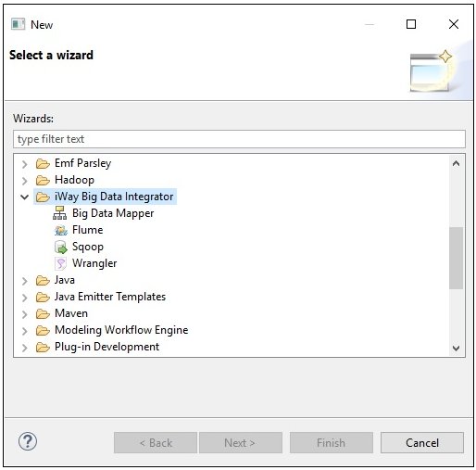Click the scroll down arrow in wizard list
The image size is (476, 470).
click(x=456, y=349)
